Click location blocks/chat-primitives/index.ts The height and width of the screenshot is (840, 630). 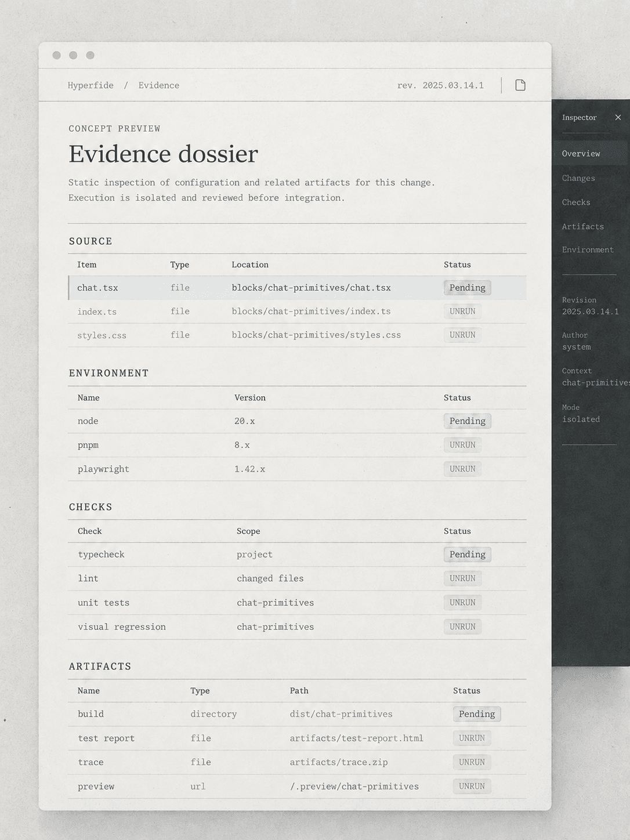coord(311,312)
